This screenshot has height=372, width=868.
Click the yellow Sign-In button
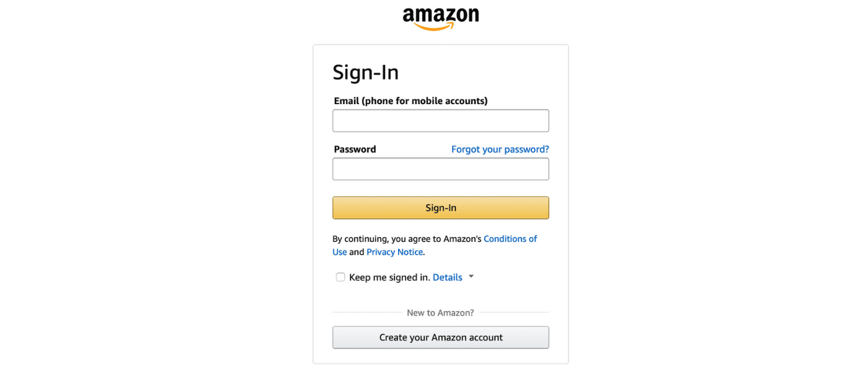[x=441, y=208]
